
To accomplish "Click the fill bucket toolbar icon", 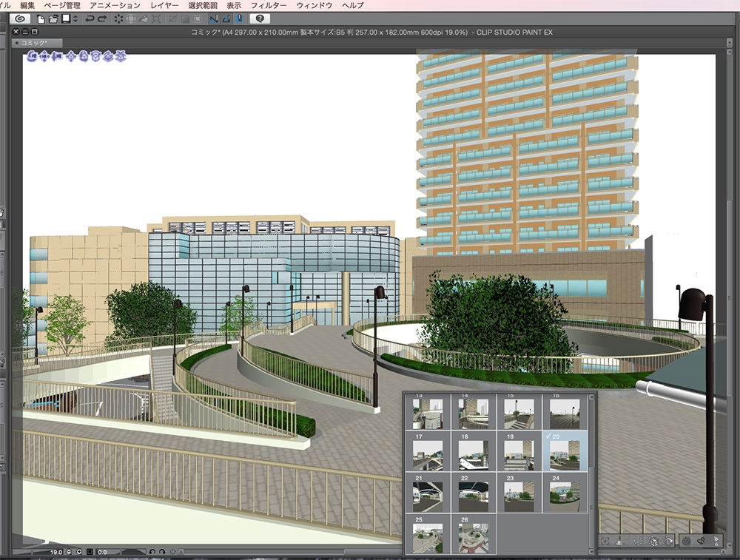I will pyautogui.click(x=144, y=19).
